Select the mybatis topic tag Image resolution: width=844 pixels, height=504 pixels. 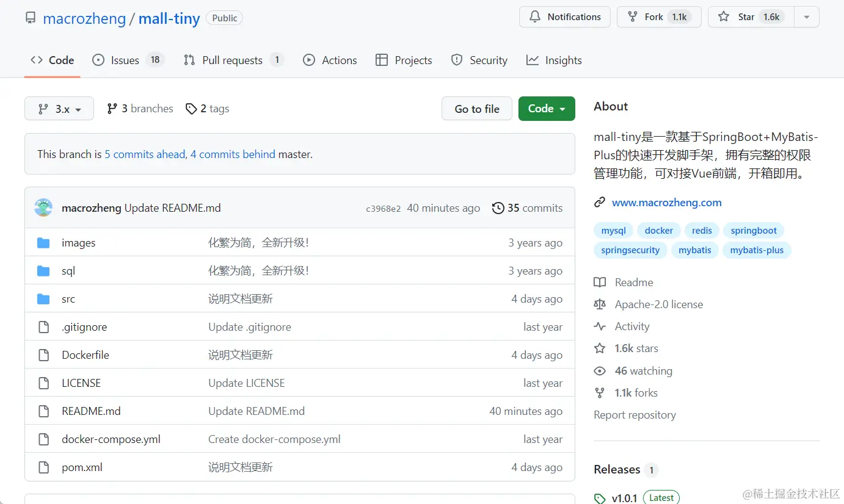click(695, 250)
